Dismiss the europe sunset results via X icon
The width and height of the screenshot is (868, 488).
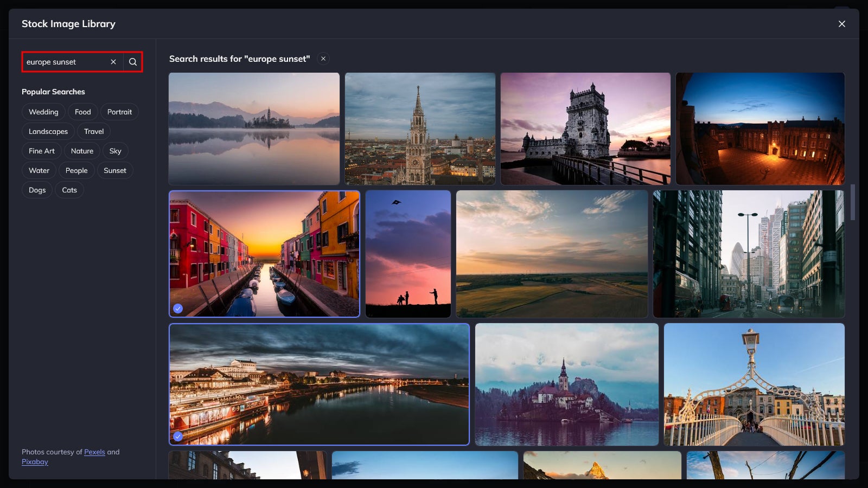tap(323, 59)
